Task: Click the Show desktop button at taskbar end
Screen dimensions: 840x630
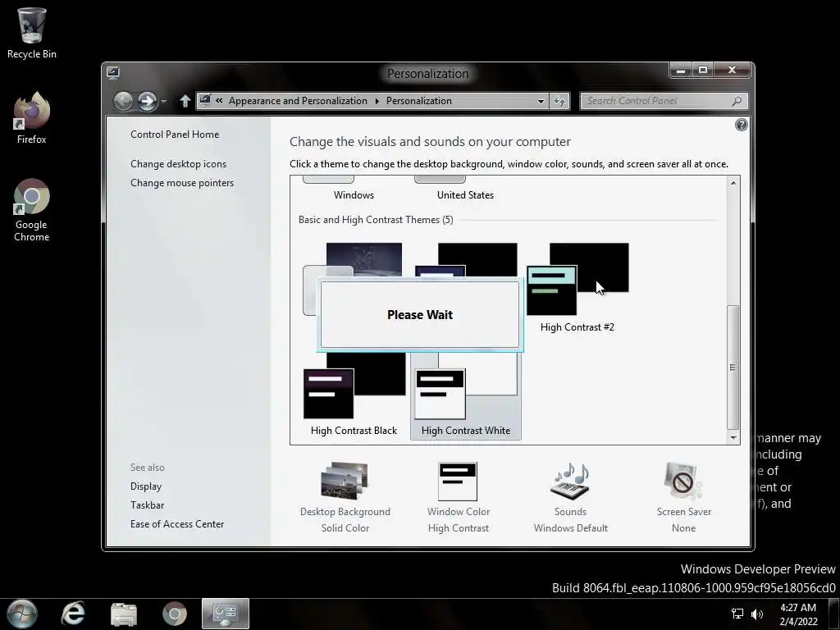Action: pos(834,614)
